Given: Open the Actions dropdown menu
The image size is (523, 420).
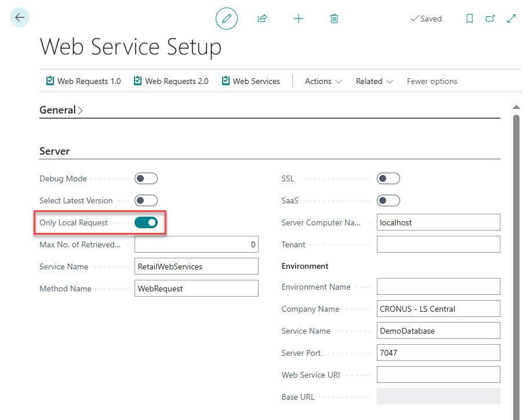Looking at the screenshot, I should [323, 81].
